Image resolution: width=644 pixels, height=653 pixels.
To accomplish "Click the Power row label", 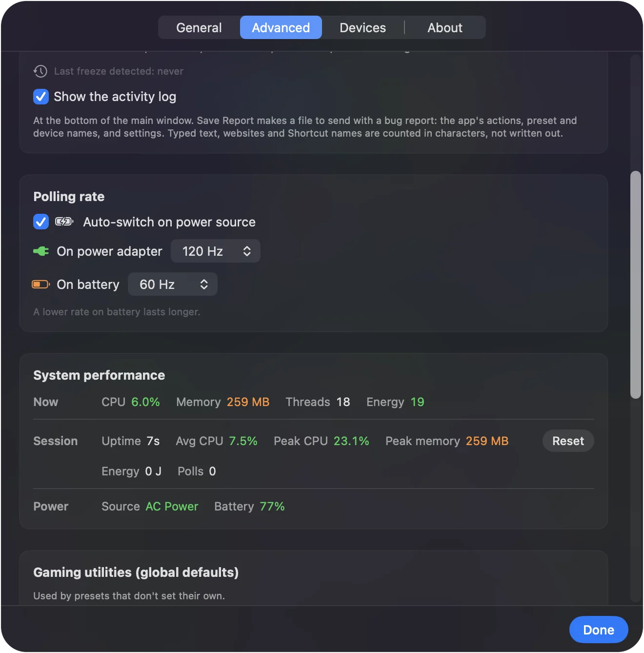I will [x=51, y=507].
